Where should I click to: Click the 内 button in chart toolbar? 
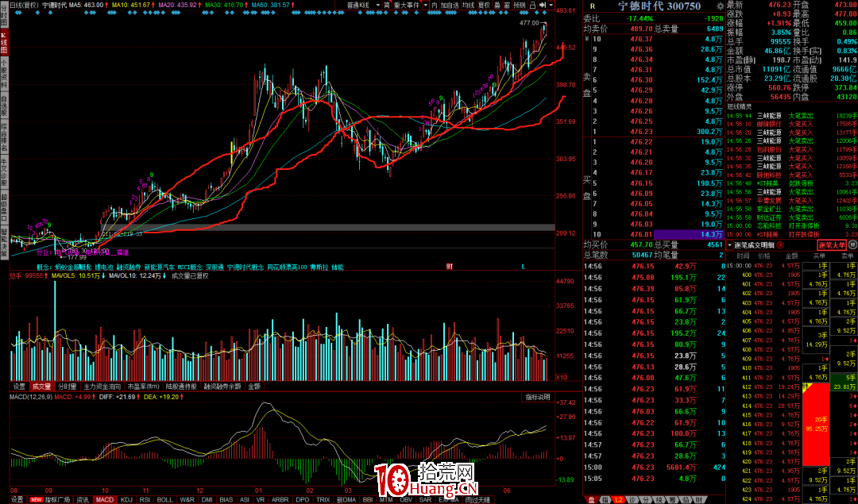point(435,6)
